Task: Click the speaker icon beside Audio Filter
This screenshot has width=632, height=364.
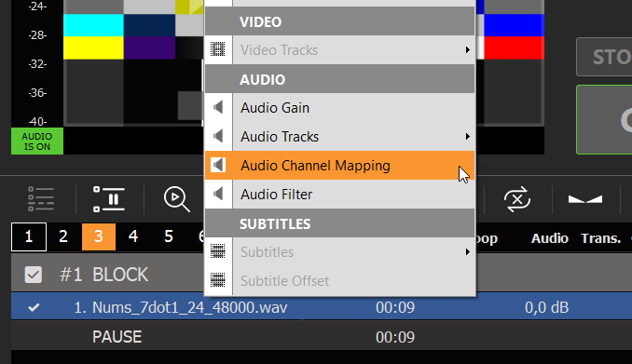Action: (218, 194)
